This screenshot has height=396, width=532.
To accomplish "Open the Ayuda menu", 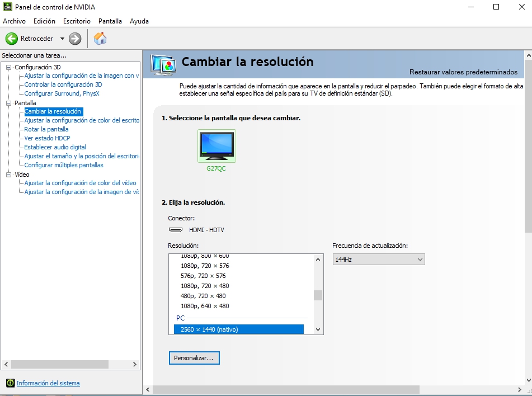I will pyautogui.click(x=139, y=21).
